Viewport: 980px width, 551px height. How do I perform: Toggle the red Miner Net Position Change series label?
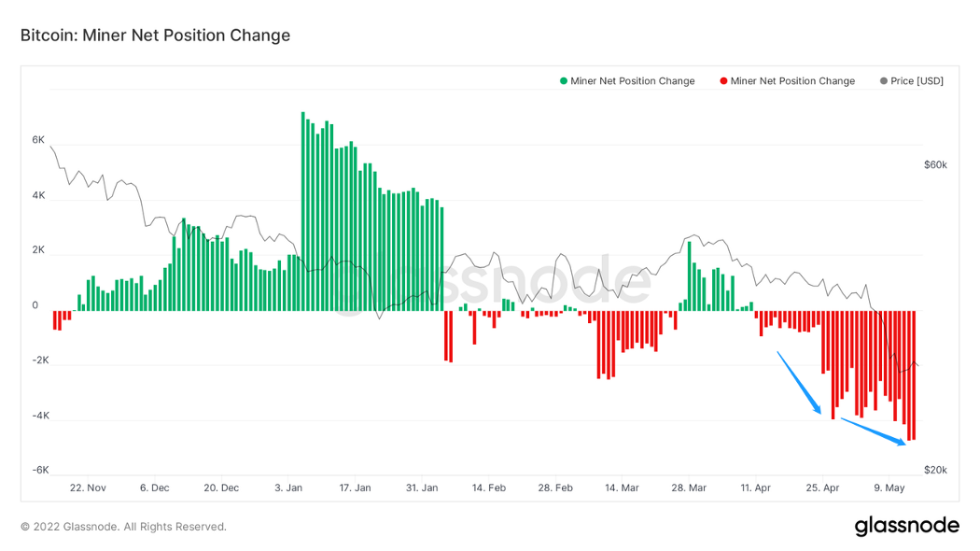[x=793, y=81]
